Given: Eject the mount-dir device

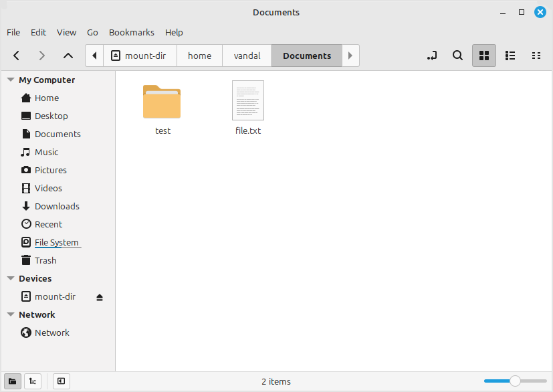Looking at the screenshot, I should coord(100,297).
